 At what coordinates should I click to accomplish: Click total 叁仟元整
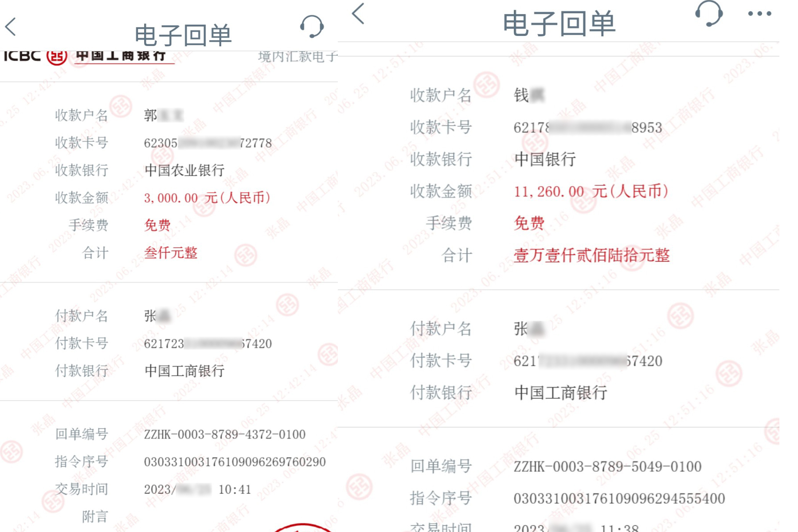tap(171, 253)
